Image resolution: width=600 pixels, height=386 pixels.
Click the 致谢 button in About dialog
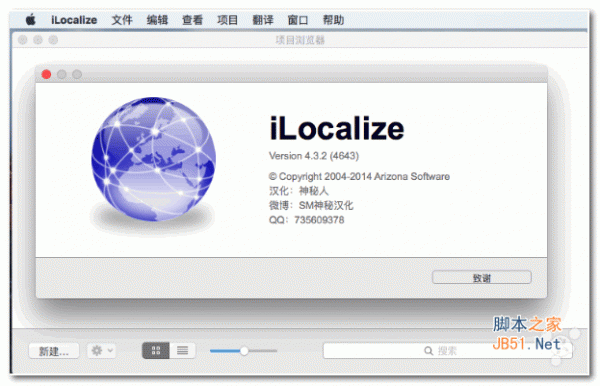pos(481,277)
